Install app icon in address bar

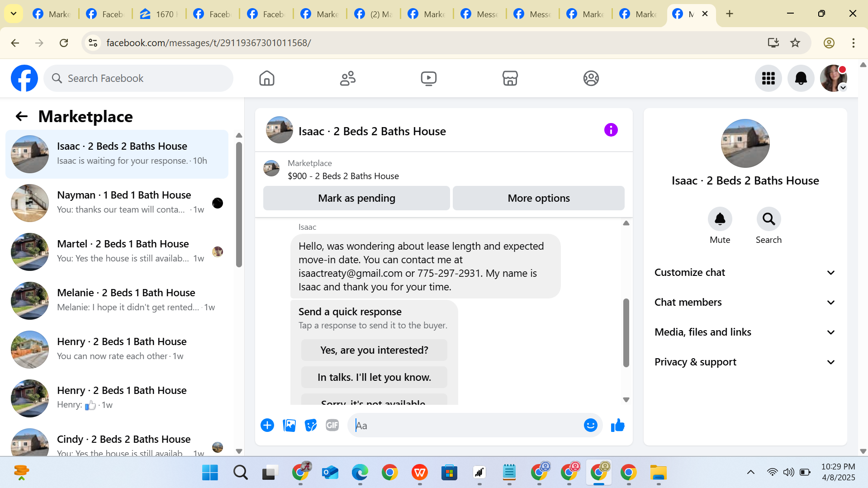click(773, 43)
